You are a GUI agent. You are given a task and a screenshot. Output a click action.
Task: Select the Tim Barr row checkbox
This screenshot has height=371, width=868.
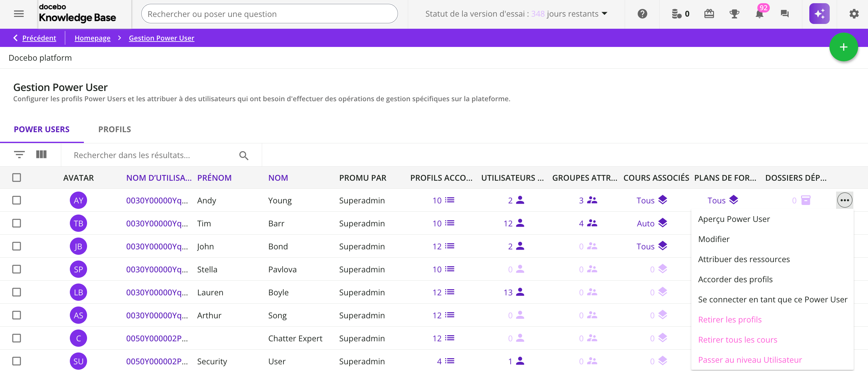17,223
